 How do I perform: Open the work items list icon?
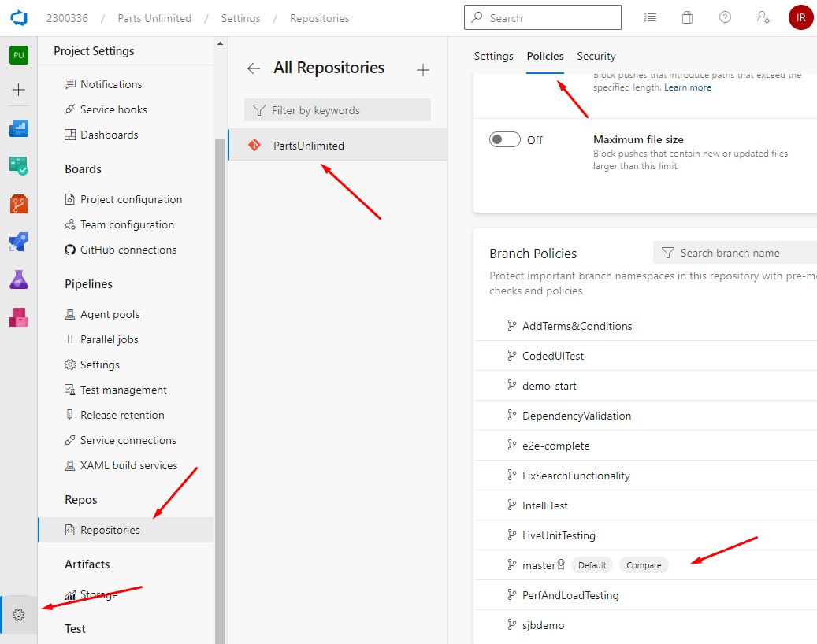[x=650, y=17]
